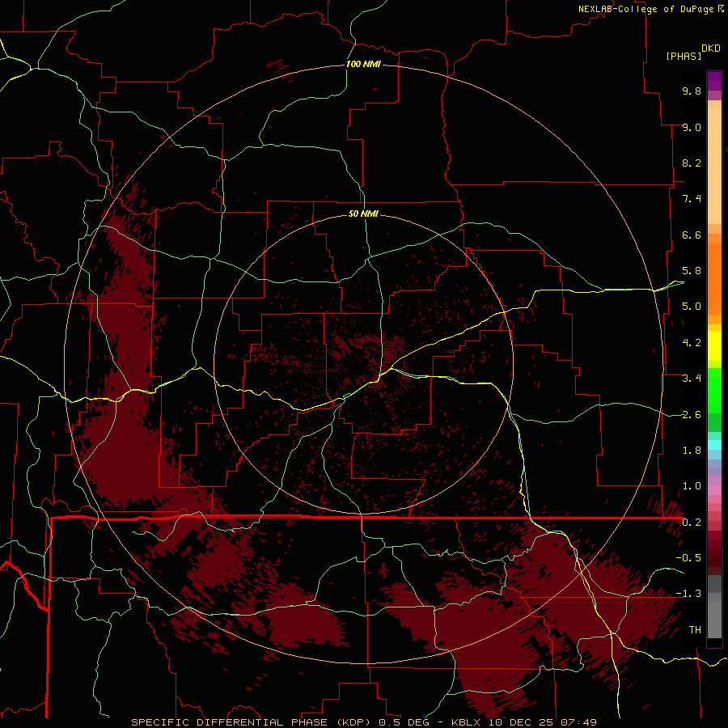The width and height of the screenshot is (728, 728).
Task: Click the TH legend label
Action: click(695, 630)
